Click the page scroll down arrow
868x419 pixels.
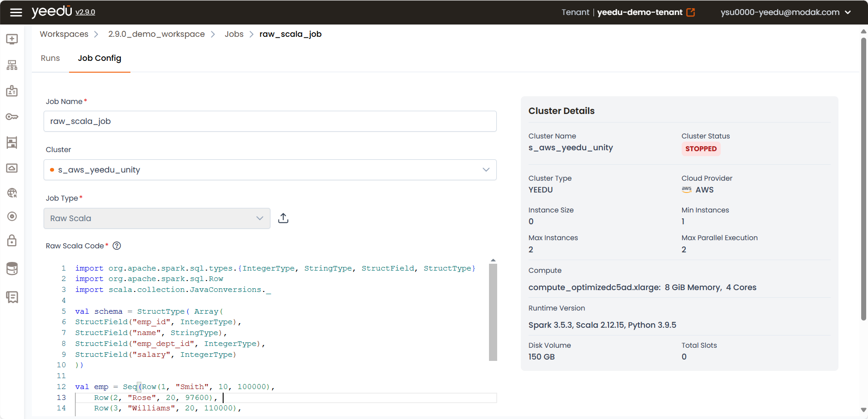click(863, 409)
